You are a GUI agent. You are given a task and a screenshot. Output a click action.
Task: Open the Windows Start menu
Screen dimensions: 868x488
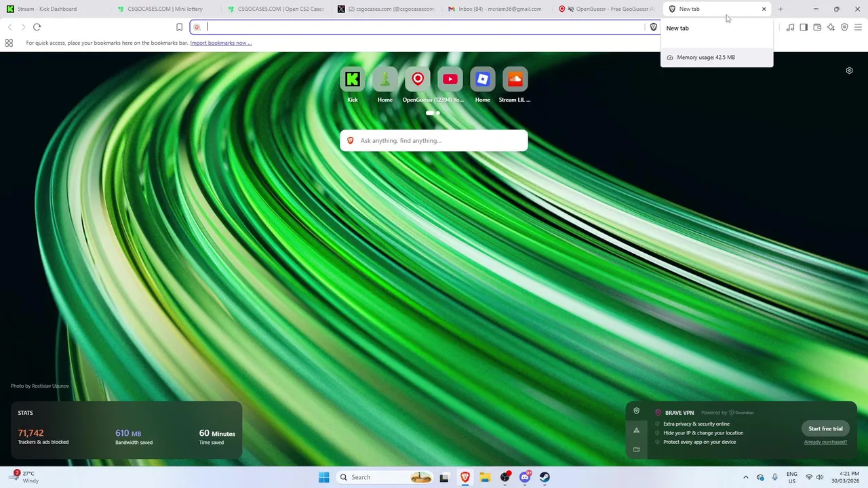click(324, 477)
